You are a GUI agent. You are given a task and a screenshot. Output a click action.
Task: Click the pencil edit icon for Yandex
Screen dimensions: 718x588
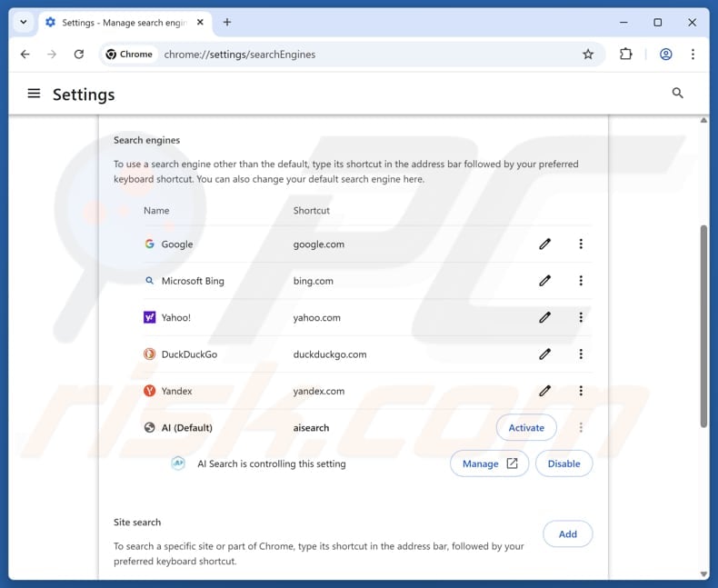point(544,391)
